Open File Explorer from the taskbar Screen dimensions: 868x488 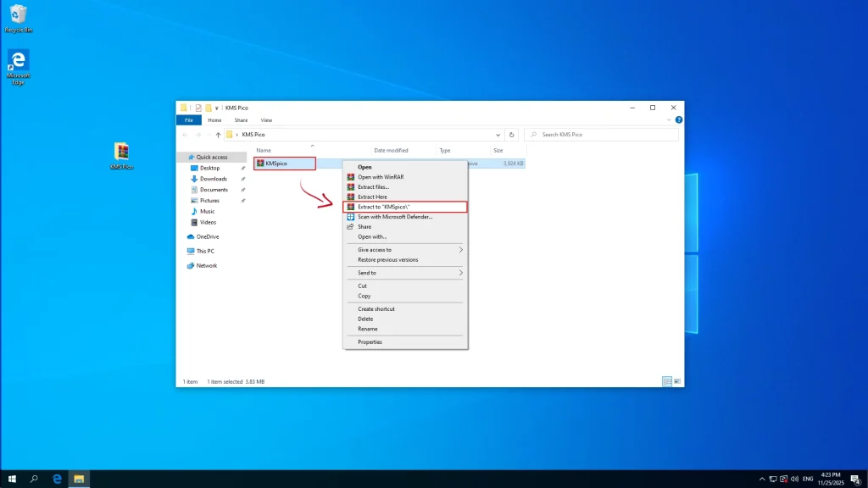pyautogui.click(x=78, y=478)
